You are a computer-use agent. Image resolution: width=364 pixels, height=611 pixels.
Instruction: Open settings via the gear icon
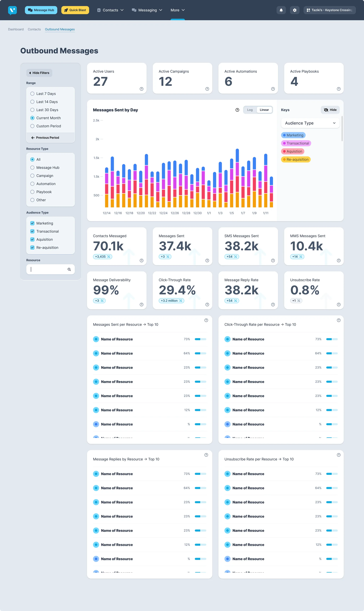click(295, 10)
